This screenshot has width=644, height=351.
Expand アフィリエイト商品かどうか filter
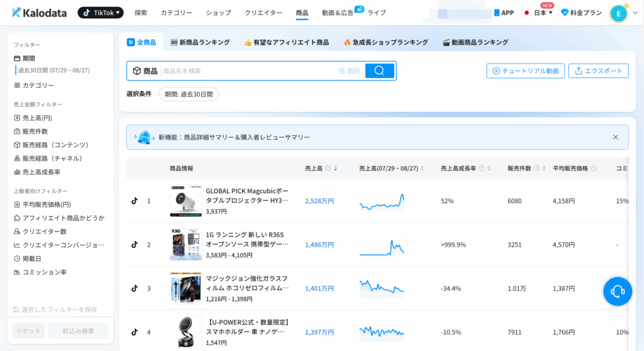[x=59, y=218]
